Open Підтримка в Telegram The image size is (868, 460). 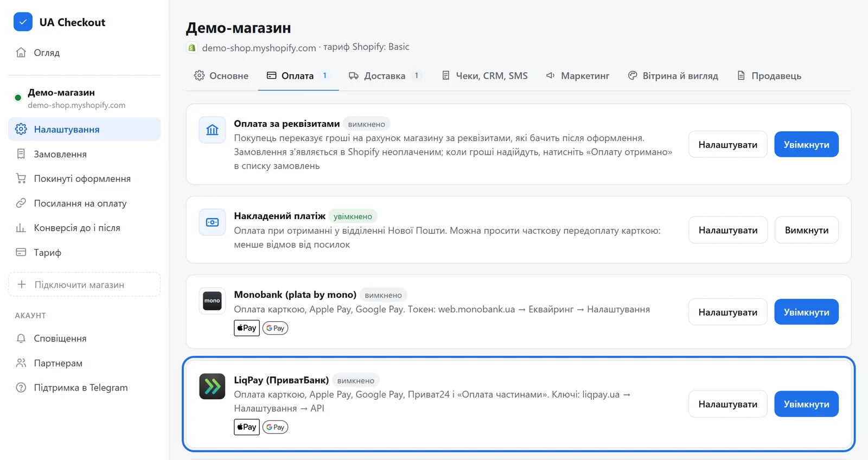(84, 387)
